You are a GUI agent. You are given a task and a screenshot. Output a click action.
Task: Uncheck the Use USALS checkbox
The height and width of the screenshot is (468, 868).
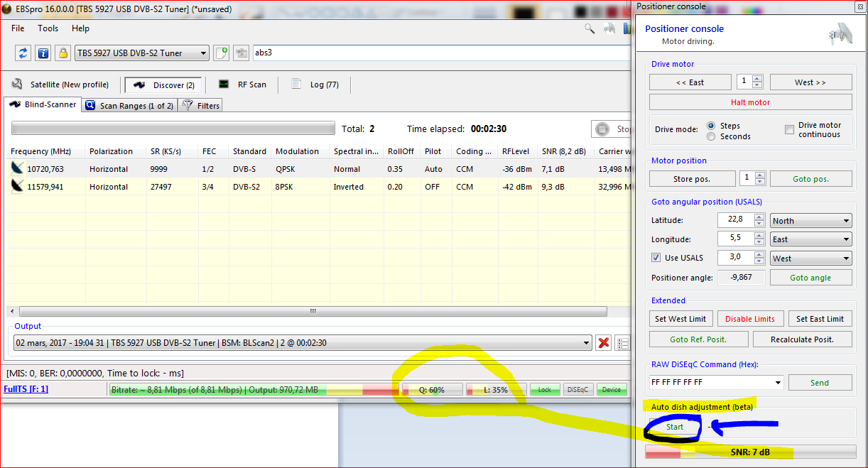pos(656,258)
